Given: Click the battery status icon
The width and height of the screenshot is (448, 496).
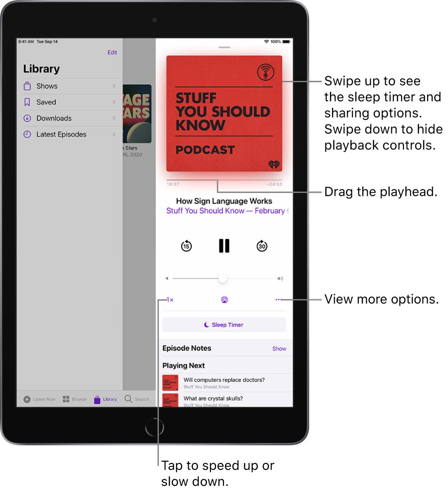Looking at the screenshot, I should click(287, 41).
